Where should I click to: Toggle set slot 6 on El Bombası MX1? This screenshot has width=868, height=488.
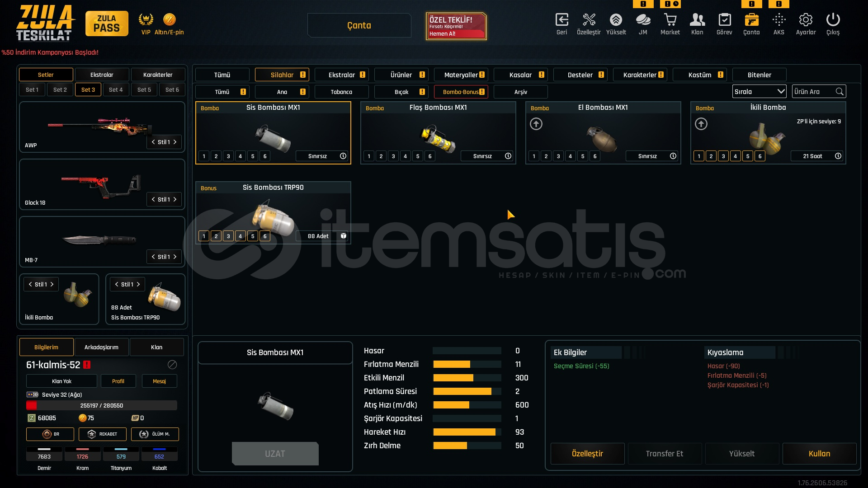click(595, 156)
